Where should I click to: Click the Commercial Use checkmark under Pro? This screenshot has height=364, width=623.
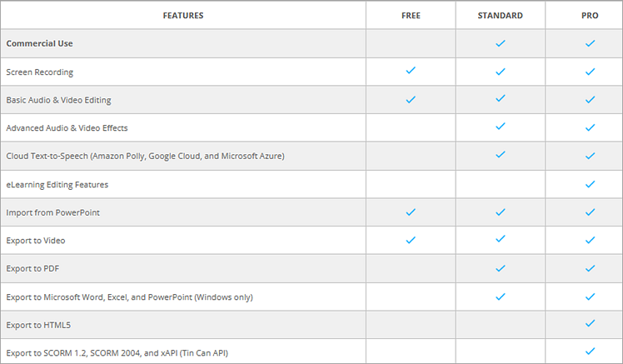click(x=591, y=42)
